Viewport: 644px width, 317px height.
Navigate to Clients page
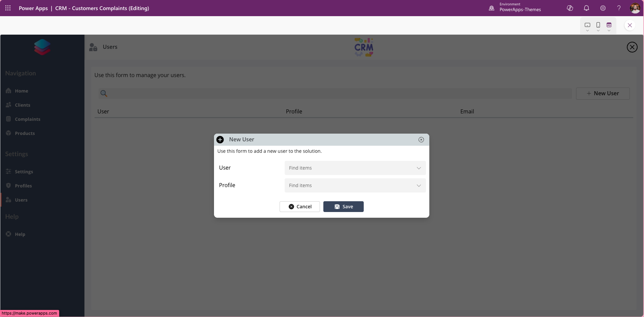23,105
